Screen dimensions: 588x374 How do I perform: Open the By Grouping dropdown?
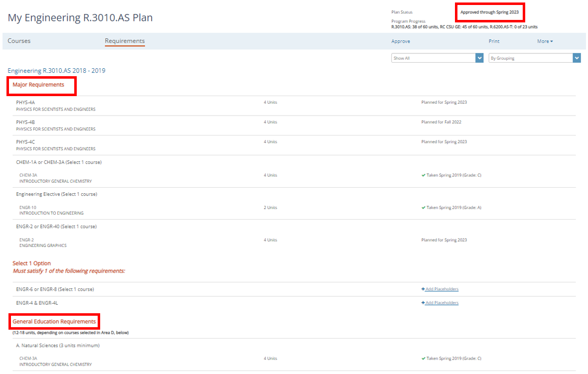[534, 58]
